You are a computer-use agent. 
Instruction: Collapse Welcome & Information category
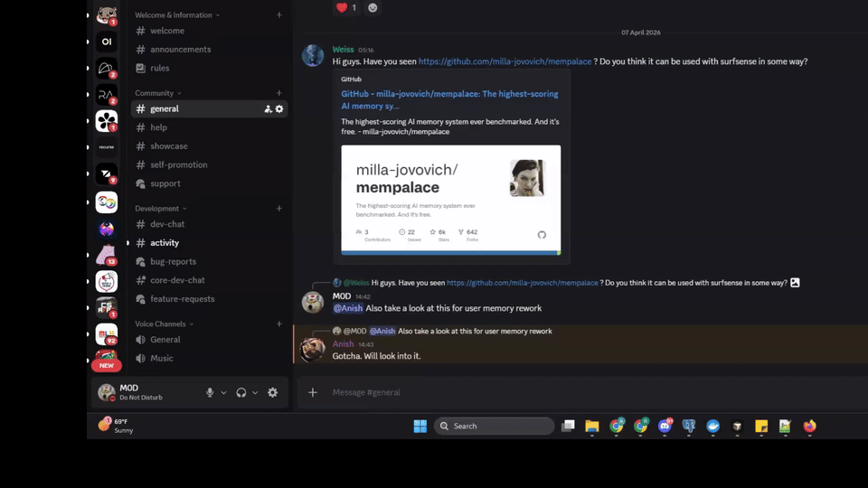(x=177, y=15)
